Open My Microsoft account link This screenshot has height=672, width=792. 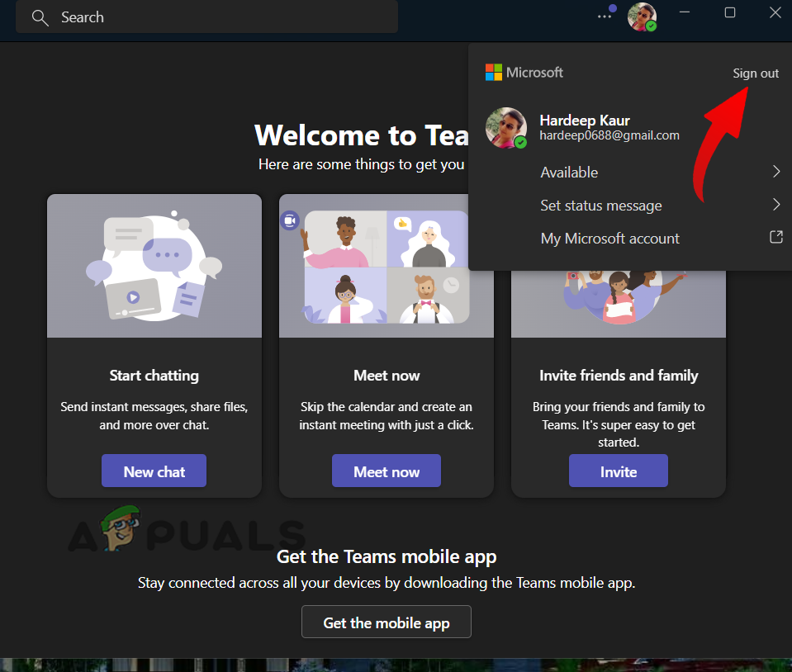(609, 239)
